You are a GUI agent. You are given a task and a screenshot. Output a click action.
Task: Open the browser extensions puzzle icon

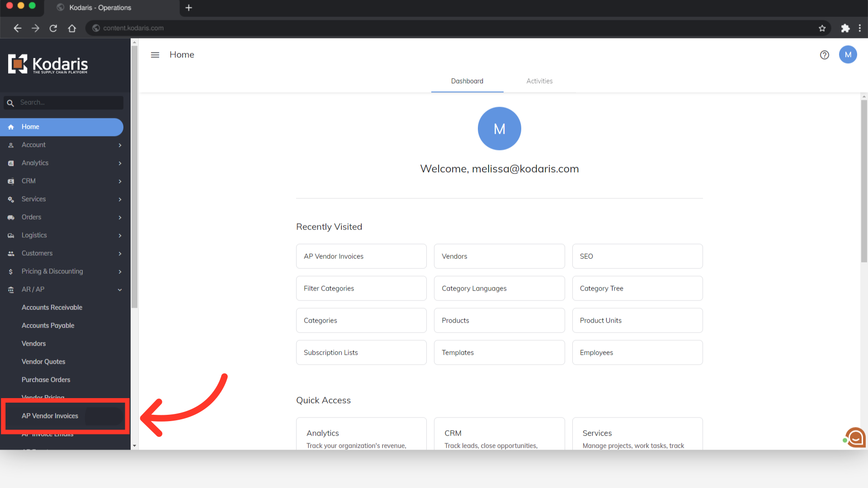845,28
